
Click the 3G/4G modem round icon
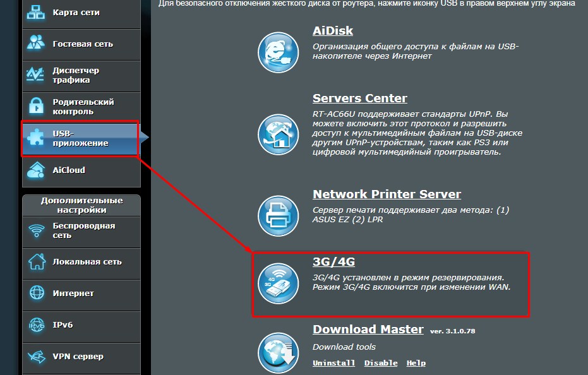(x=279, y=283)
